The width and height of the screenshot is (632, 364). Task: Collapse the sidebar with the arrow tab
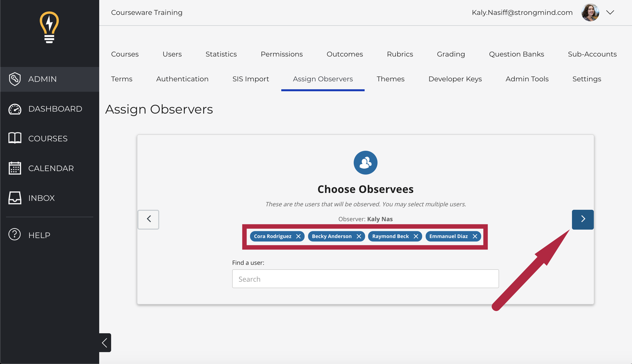[x=105, y=343]
